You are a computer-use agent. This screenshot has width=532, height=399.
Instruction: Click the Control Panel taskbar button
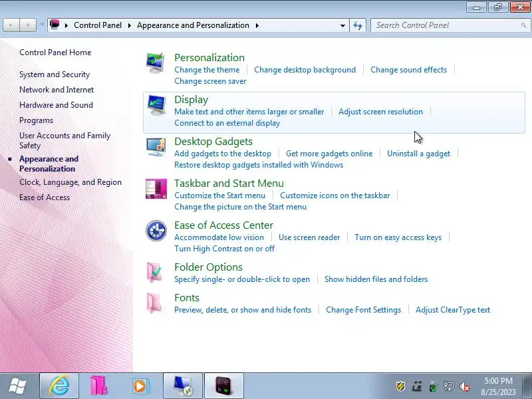tap(183, 386)
